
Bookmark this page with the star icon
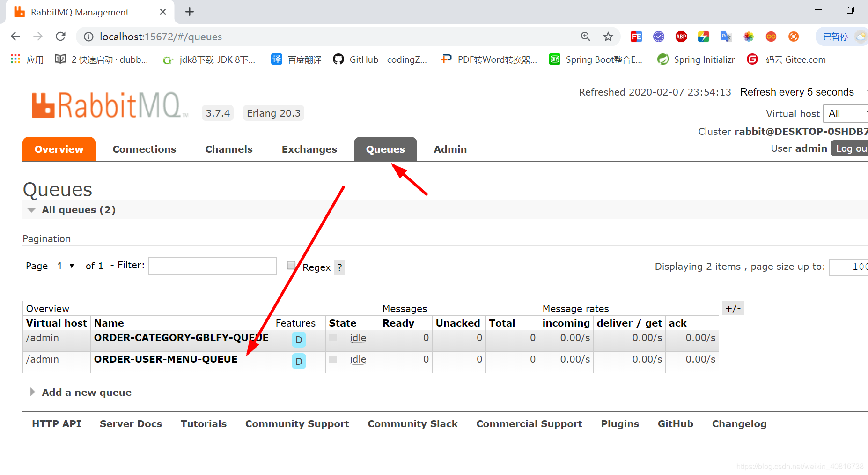click(x=608, y=37)
